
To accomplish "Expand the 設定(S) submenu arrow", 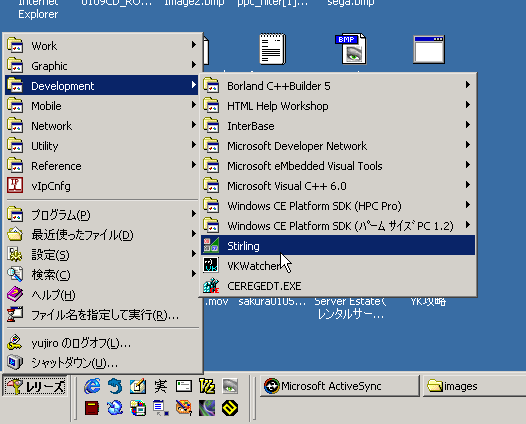I will (x=194, y=253).
